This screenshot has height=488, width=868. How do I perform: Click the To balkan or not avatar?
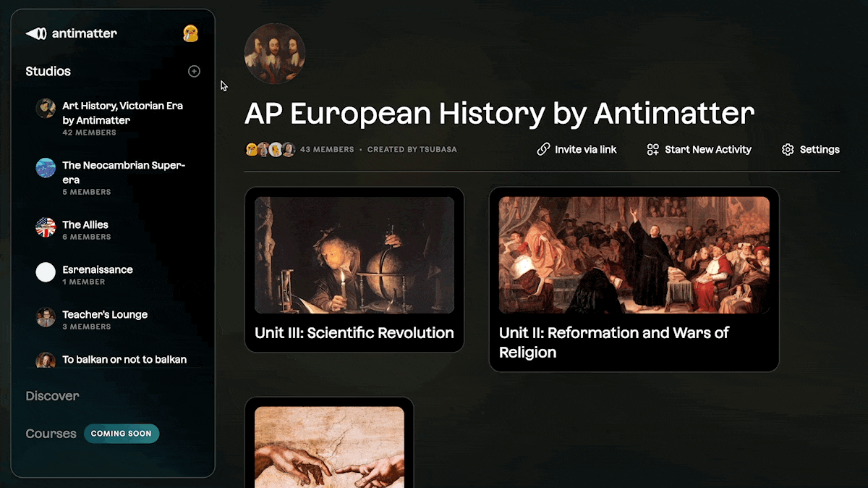pyautogui.click(x=46, y=360)
